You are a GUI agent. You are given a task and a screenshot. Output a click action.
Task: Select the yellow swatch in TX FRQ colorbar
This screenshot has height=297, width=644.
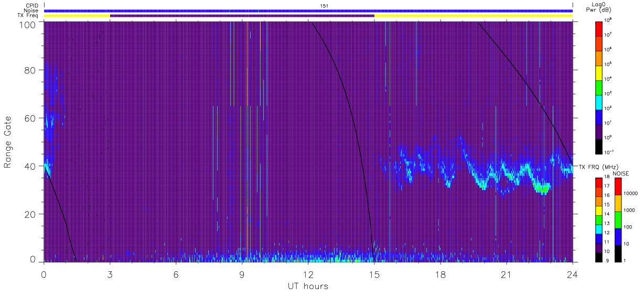click(599, 211)
